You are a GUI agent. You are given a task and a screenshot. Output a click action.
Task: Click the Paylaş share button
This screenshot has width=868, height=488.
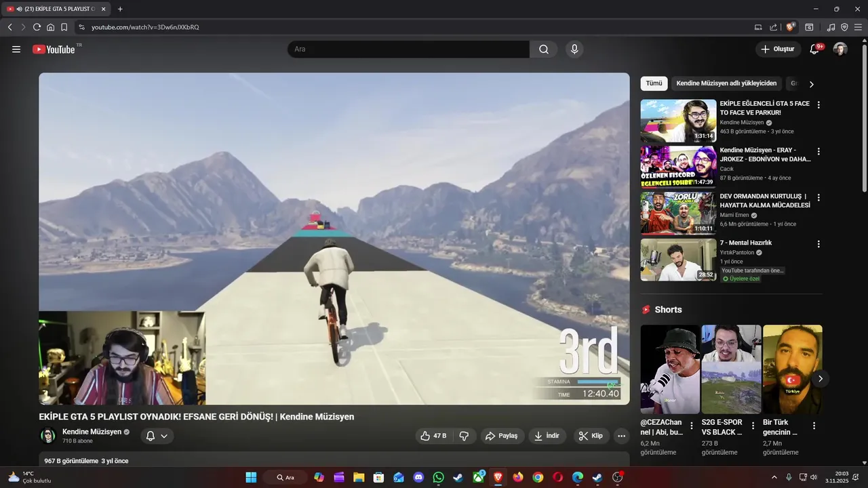pyautogui.click(x=502, y=436)
